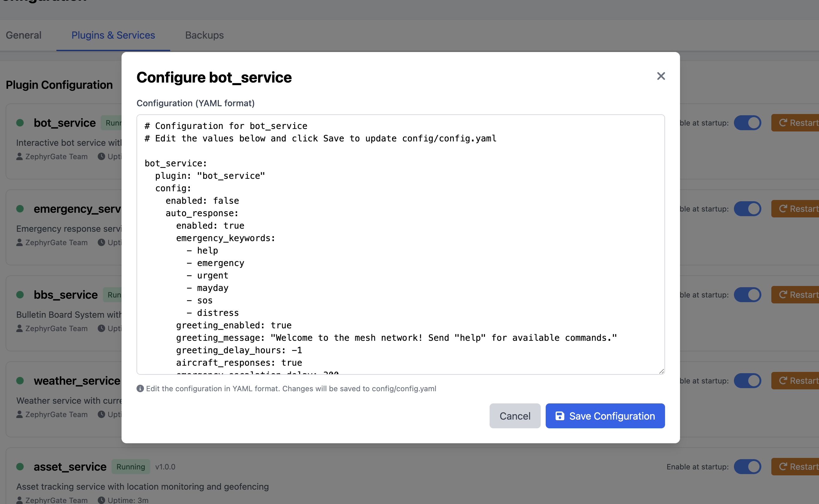Close the Configure bot_service dialog
The width and height of the screenshot is (819, 504).
(661, 76)
